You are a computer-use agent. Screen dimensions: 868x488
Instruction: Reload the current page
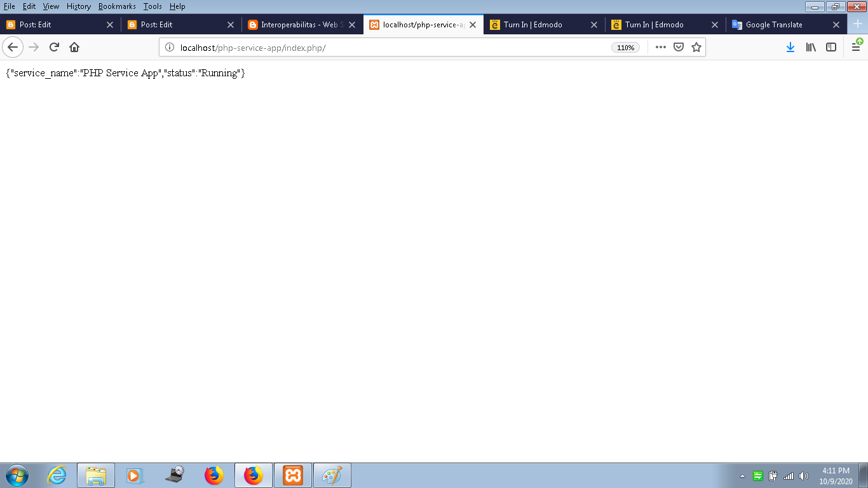click(x=54, y=47)
